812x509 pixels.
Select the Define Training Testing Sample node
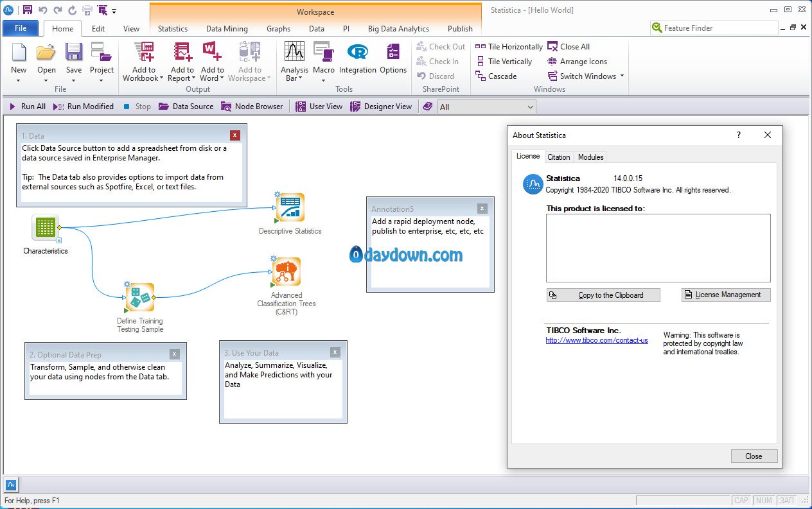pos(140,298)
